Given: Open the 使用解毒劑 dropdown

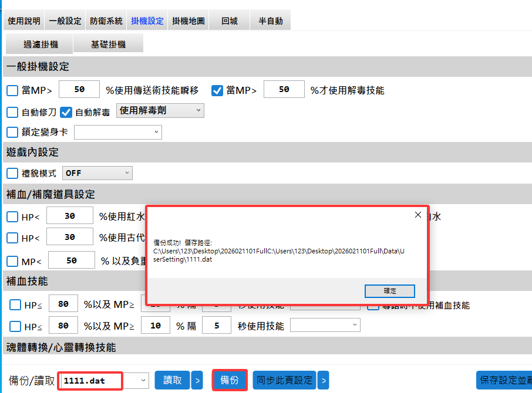Looking at the screenshot, I should 160,110.
